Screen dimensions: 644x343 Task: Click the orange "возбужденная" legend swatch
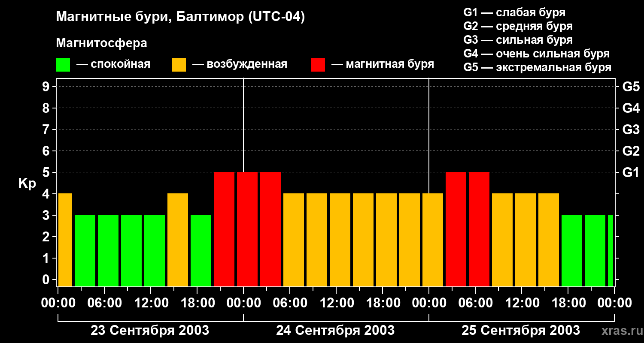click(179, 65)
